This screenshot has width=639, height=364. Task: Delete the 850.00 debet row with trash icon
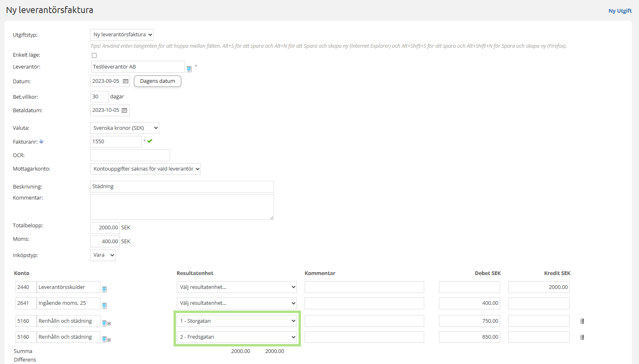click(582, 337)
